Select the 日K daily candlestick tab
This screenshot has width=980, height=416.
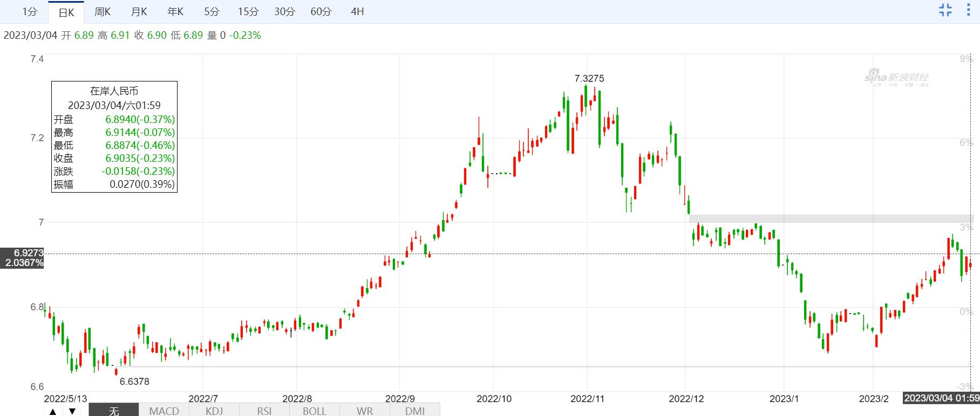pos(66,12)
